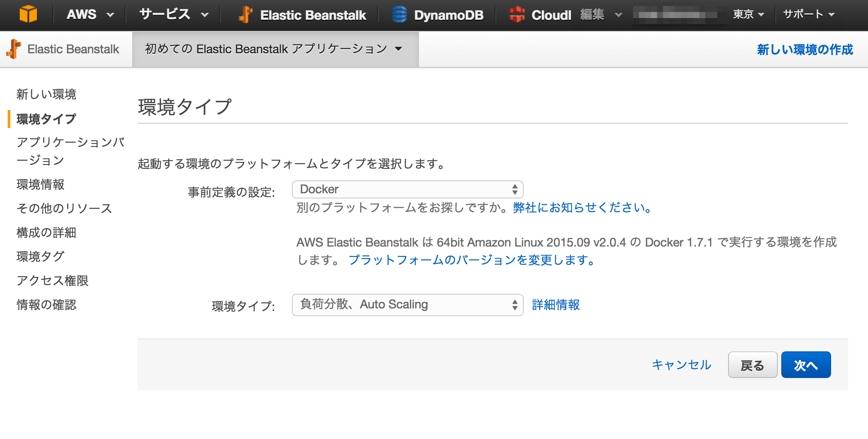Open the AWS dropdown menu
The image size is (868, 439).
(x=90, y=15)
